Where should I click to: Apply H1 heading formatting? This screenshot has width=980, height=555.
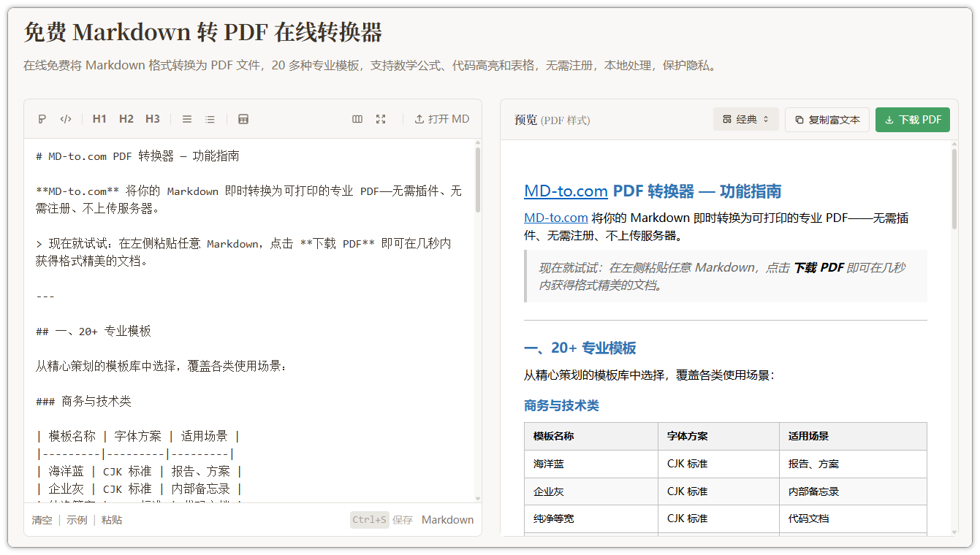click(99, 119)
